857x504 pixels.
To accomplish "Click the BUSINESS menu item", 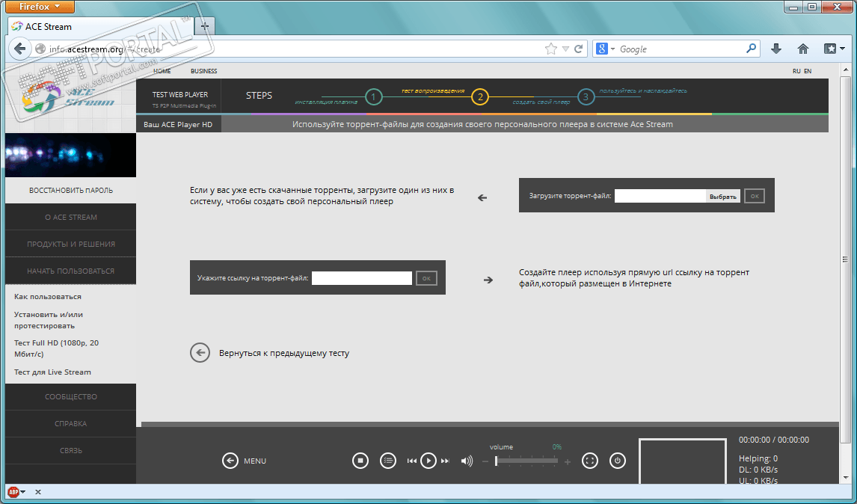I will (204, 71).
